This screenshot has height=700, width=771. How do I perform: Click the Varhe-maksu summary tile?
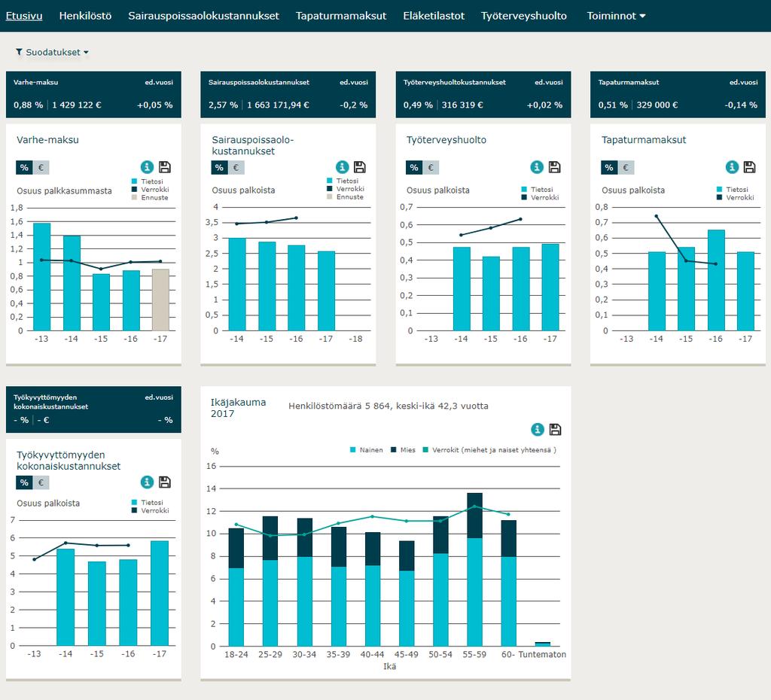(93, 94)
